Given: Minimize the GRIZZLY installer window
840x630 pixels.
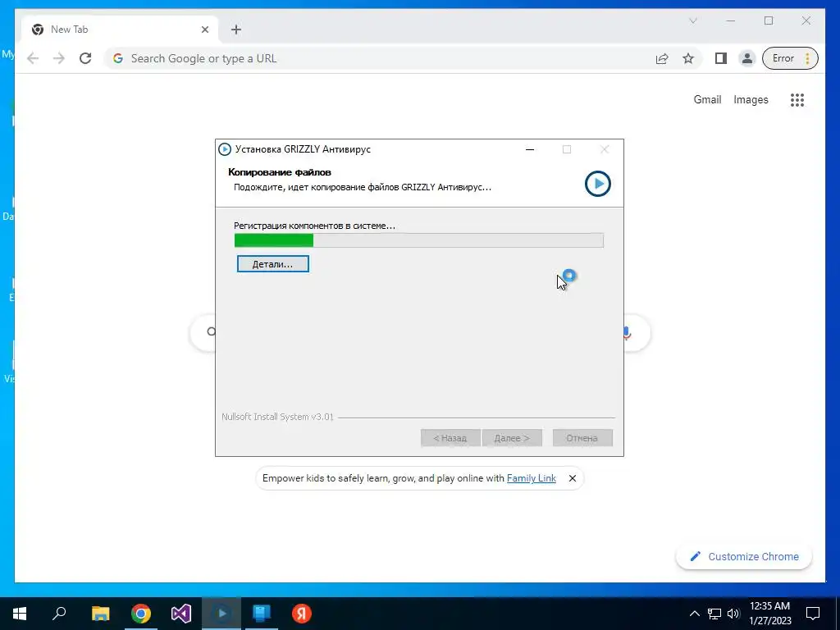Looking at the screenshot, I should pyautogui.click(x=530, y=149).
